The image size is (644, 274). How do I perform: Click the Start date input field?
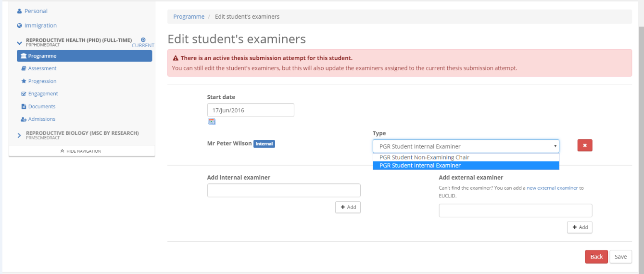[251, 110]
